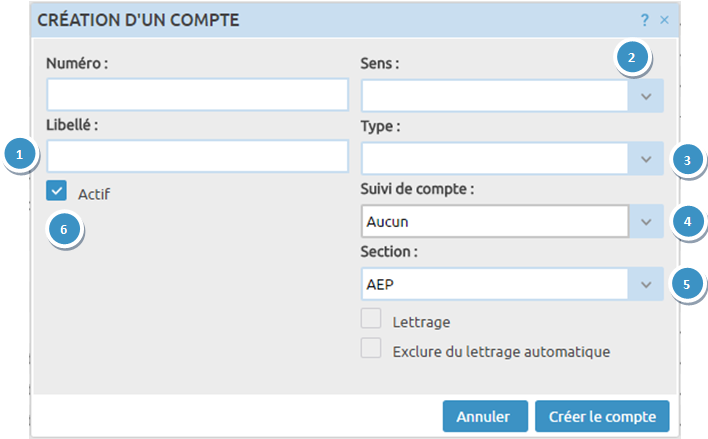Viewport: 708px width, 439px height.
Task: Uncheck the Actif checkbox
Action: [57, 192]
